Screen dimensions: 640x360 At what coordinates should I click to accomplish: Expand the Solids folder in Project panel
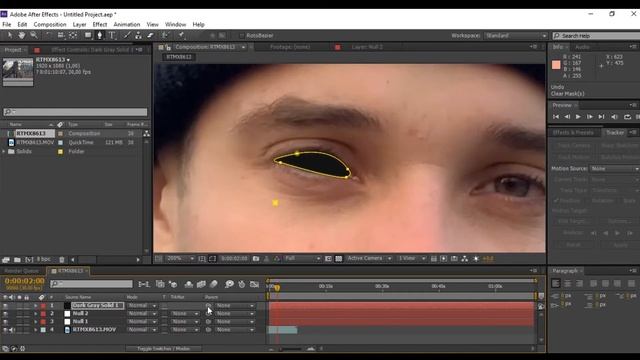4,151
